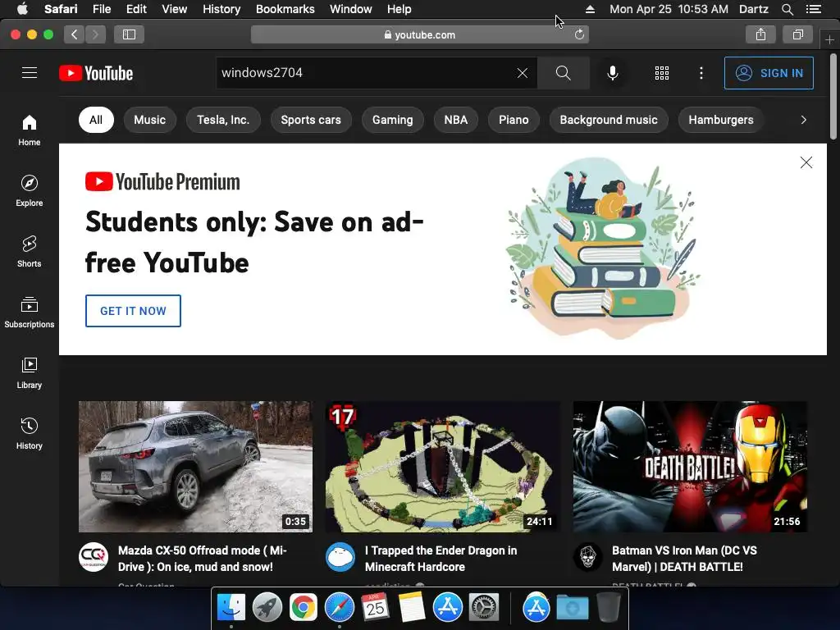Open the Batman VS Iron Man thumbnail
This screenshot has width=840, height=630.
[x=690, y=467]
